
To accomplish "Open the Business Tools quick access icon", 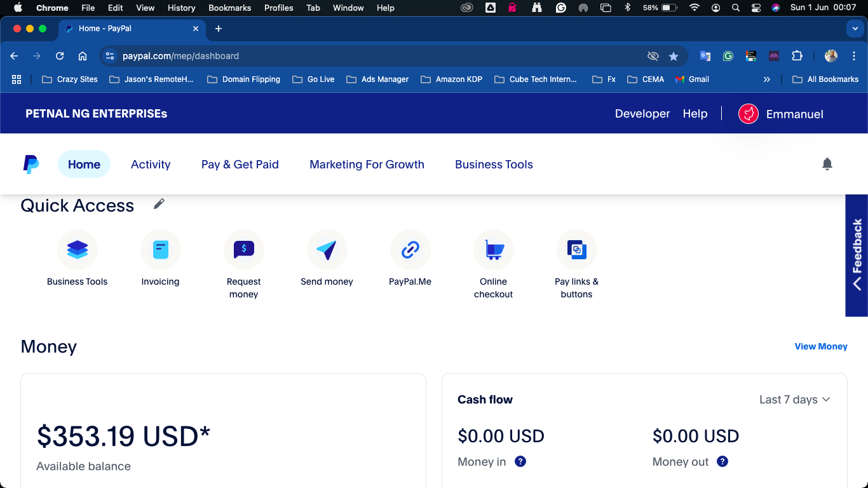I will (78, 250).
